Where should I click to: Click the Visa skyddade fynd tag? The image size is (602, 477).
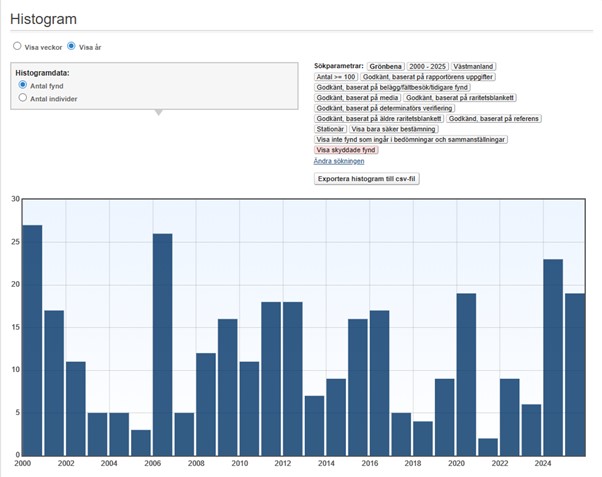[347, 150]
